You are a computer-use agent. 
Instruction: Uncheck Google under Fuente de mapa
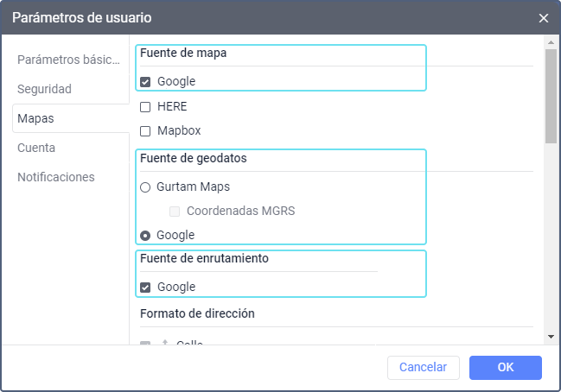tap(145, 82)
